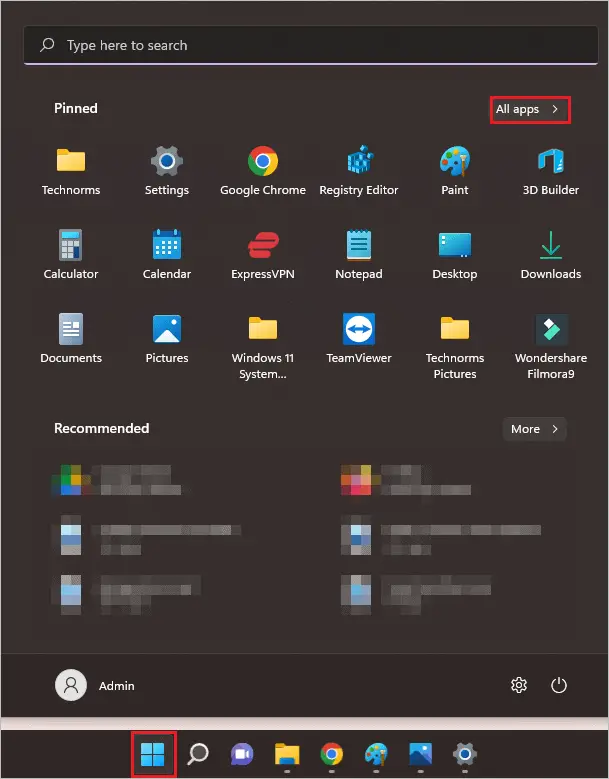This screenshot has height=779, width=609.
Task: Launch TeamViewer
Action: point(359,339)
